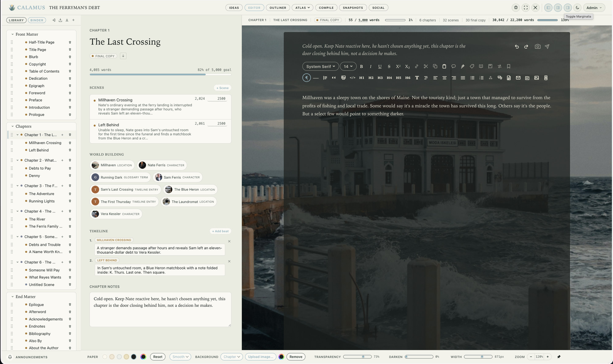
Task: Click the speech bubble comment icon
Action: [453, 66]
